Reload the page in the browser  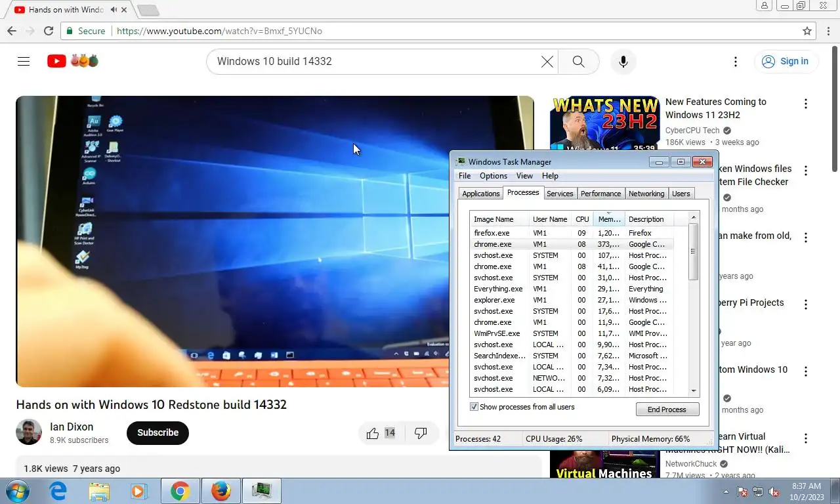[49, 31]
